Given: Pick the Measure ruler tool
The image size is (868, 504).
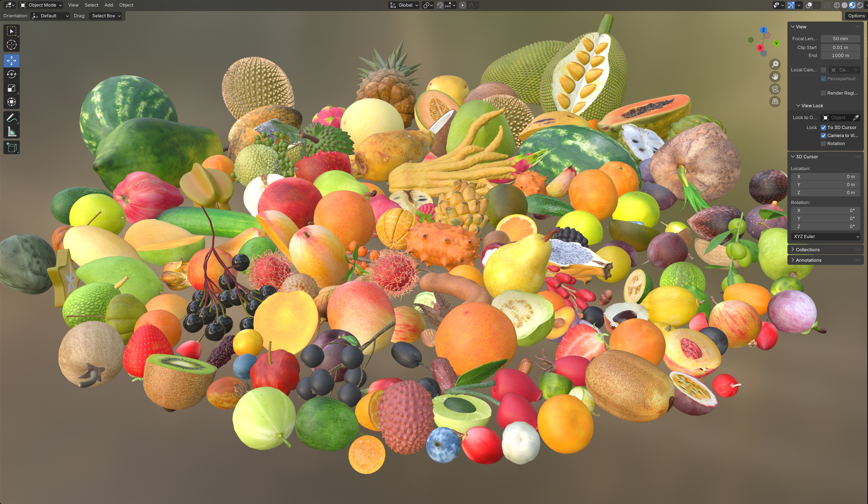Looking at the screenshot, I should (x=11, y=132).
